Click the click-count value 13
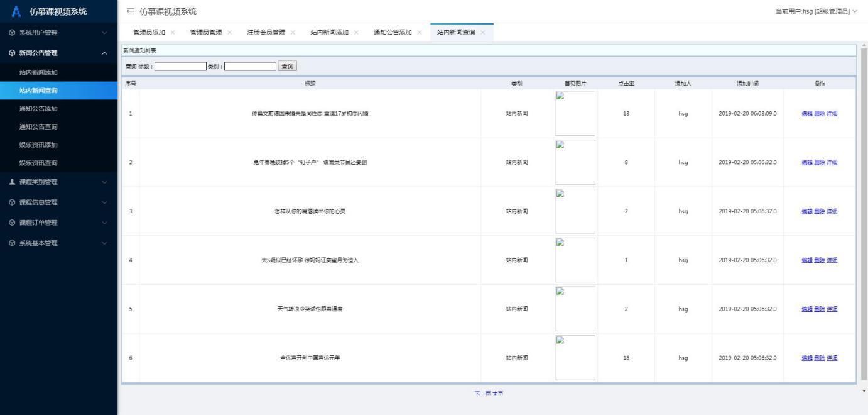Image resolution: width=868 pixels, height=415 pixels. (x=626, y=113)
